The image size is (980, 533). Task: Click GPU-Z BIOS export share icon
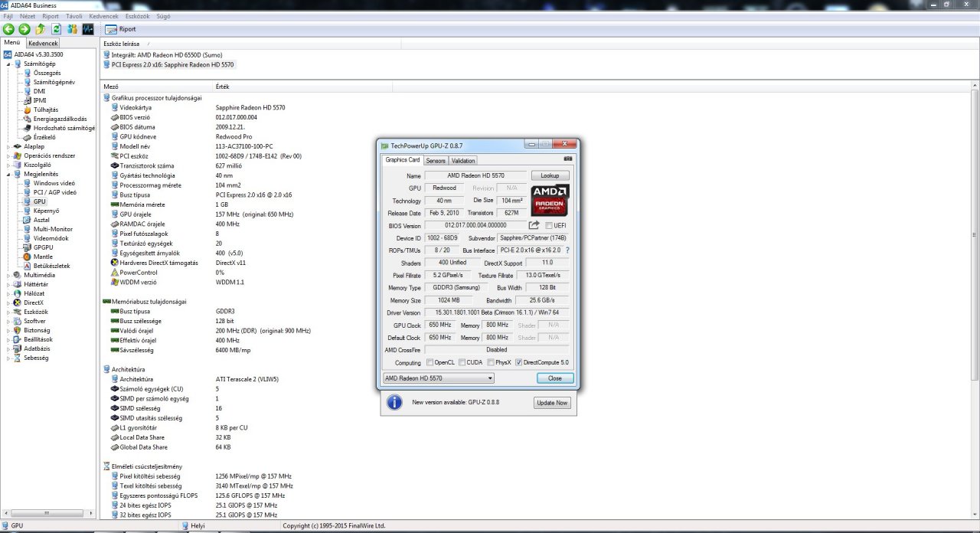534,225
